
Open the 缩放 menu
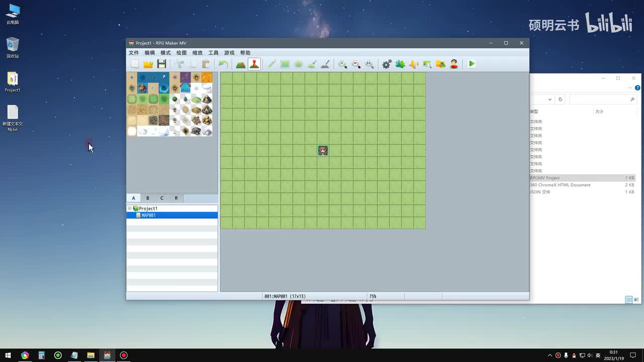point(198,53)
